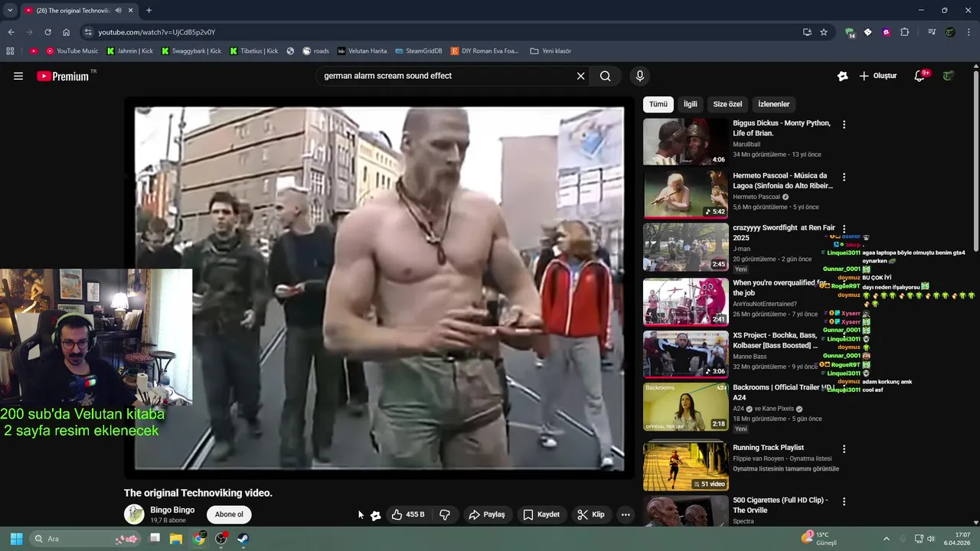Share the video via Paylaş
The height and width of the screenshot is (551, 980).
tap(487, 514)
